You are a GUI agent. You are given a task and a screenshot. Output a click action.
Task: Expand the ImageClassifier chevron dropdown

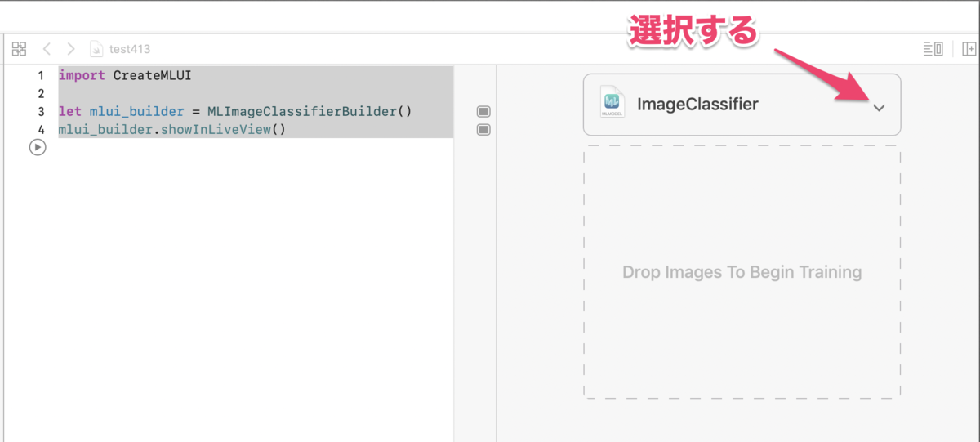879,107
